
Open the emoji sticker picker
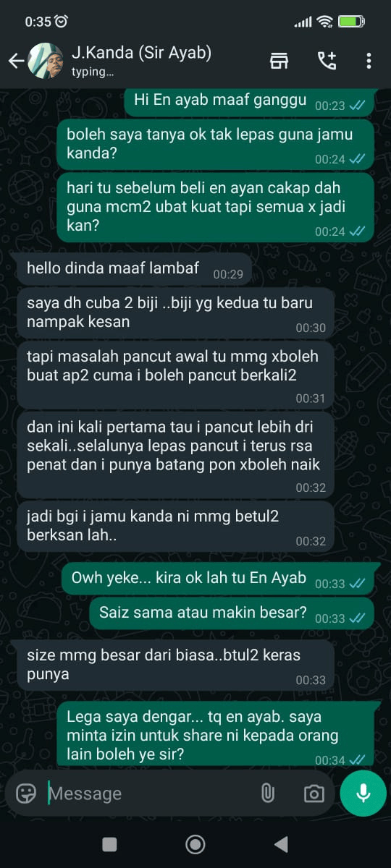(26, 793)
